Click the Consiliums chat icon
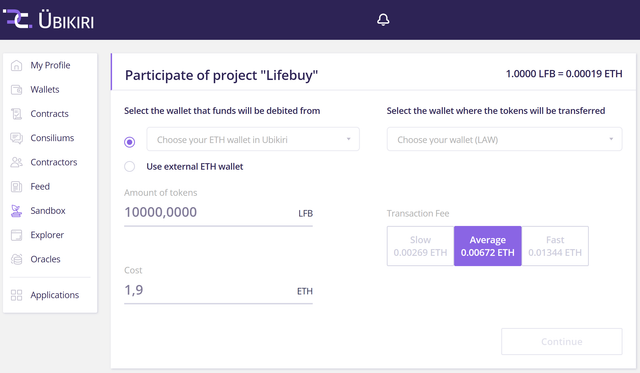 coord(16,138)
